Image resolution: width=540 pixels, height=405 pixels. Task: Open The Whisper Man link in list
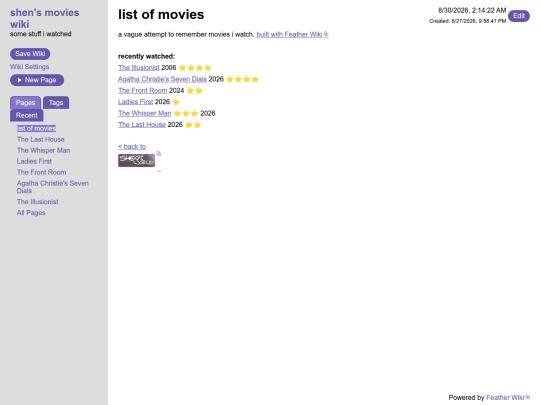[x=145, y=113]
